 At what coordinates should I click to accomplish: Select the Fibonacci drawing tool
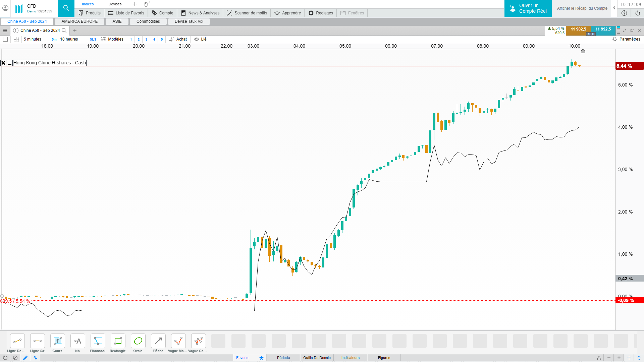click(98, 341)
